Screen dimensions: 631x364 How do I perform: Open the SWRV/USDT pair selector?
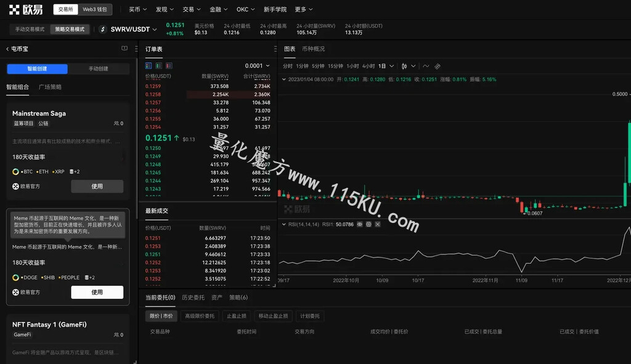point(134,30)
